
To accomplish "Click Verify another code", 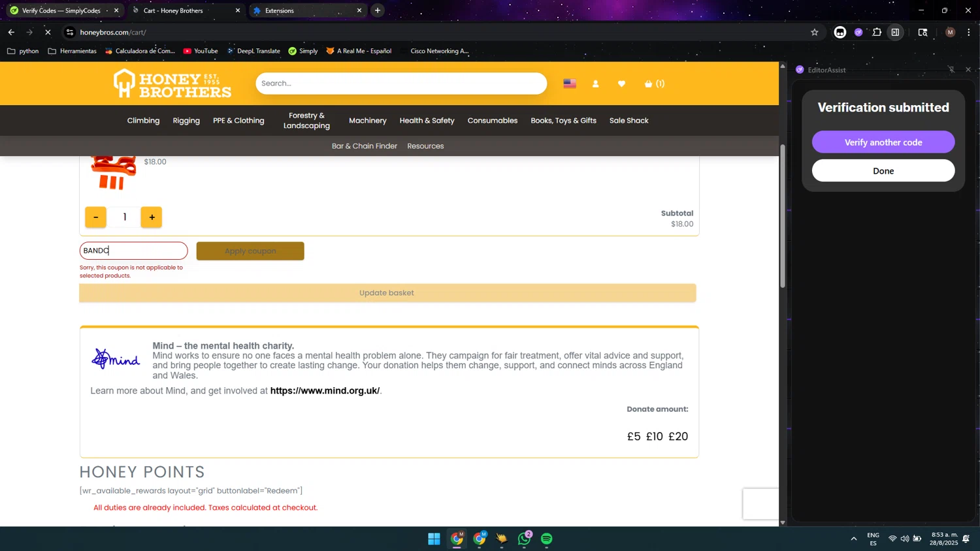I will point(883,142).
